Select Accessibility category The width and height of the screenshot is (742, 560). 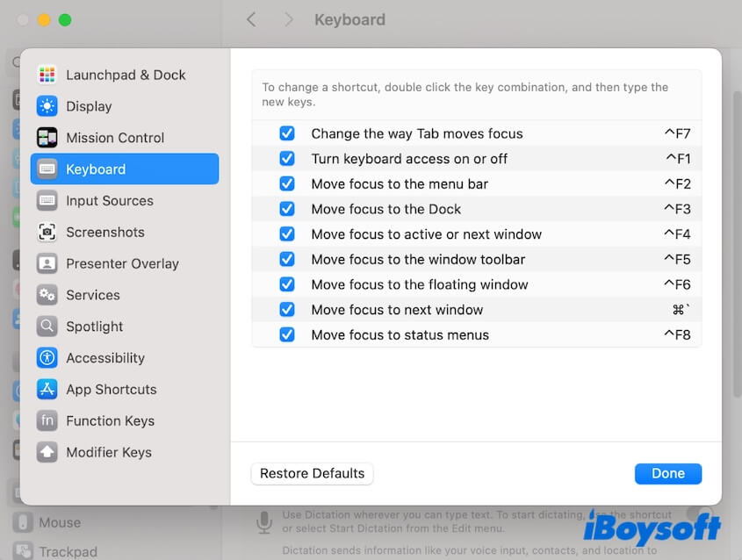tap(125, 357)
